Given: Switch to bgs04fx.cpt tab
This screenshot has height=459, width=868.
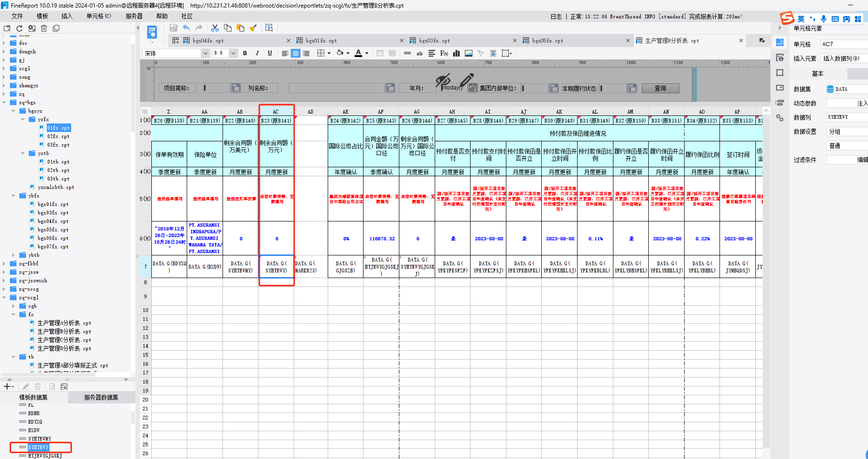Looking at the screenshot, I should pyautogui.click(x=208, y=41).
